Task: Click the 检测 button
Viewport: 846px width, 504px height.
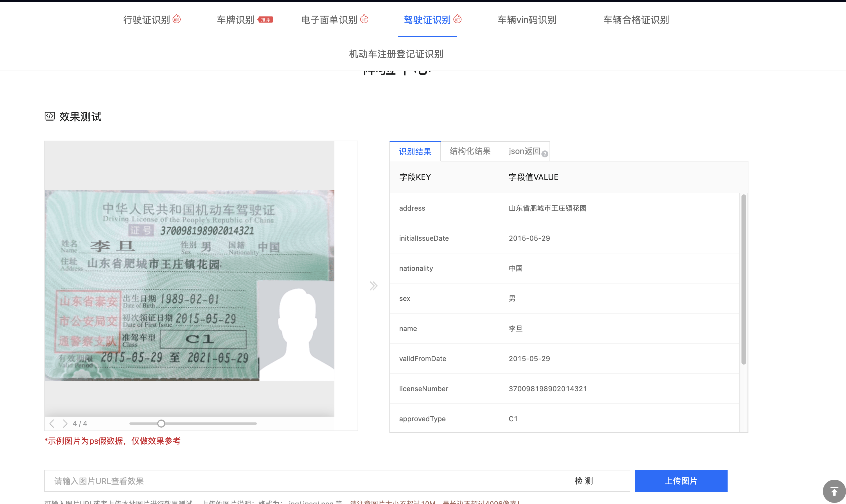Action: [584, 481]
